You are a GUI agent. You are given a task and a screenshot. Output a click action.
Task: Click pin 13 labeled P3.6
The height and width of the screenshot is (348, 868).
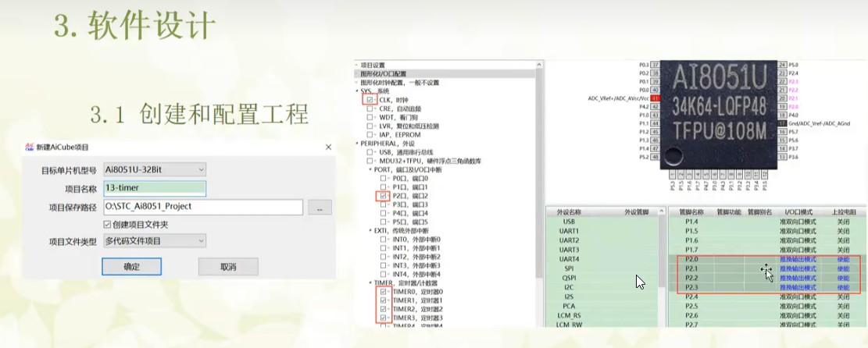click(x=782, y=157)
